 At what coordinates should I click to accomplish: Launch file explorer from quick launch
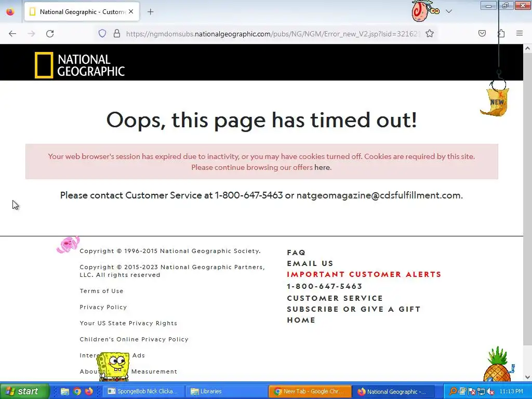[x=64, y=391]
